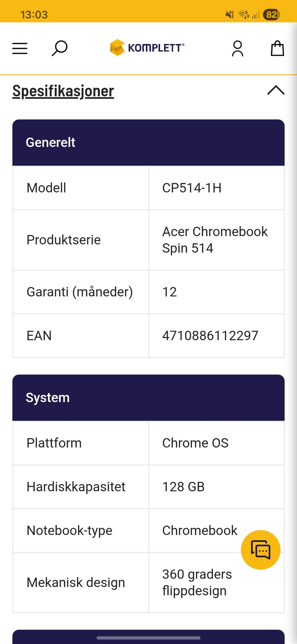Screen dimensions: 297x644
Task: Collapse Spesifikasjoner with the chevron arrow
Action: (276, 90)
